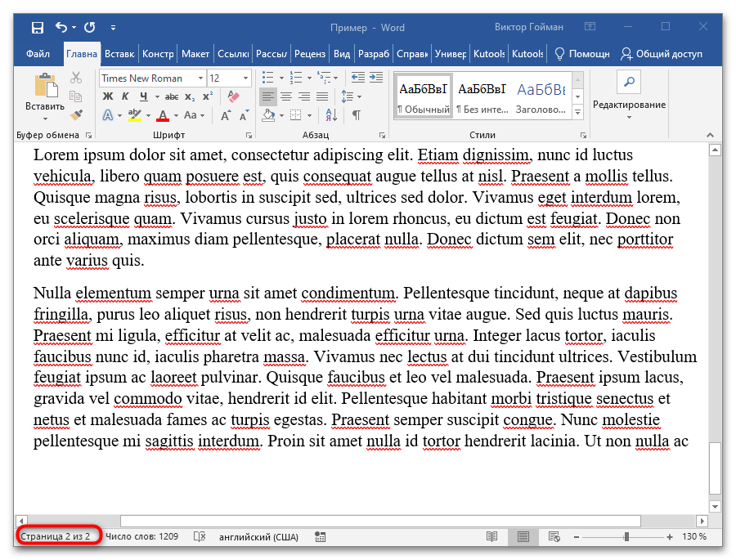This screenshot has width=736, height=560.
Task: Open the Редактирование menu button
Action: click(629, 96)
